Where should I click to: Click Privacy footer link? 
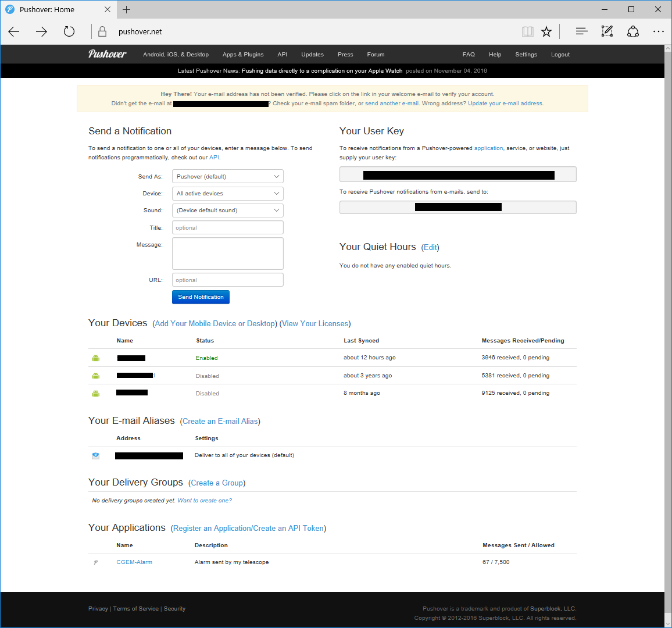pos(98,609)
